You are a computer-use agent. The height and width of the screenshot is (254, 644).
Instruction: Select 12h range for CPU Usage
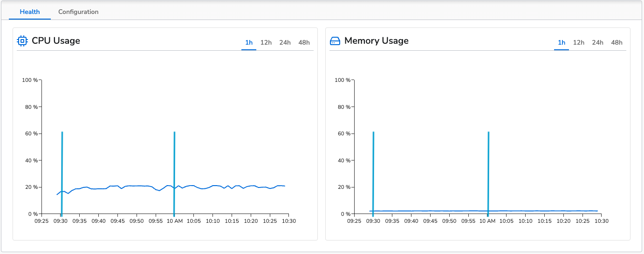pyautogui.click(x=266, y=42)
